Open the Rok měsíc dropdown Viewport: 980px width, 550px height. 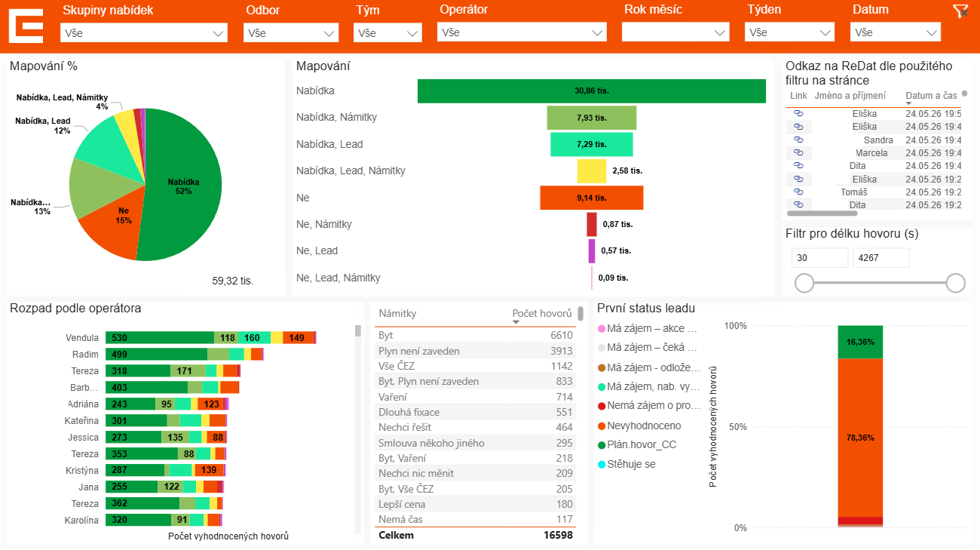(675, 32)
